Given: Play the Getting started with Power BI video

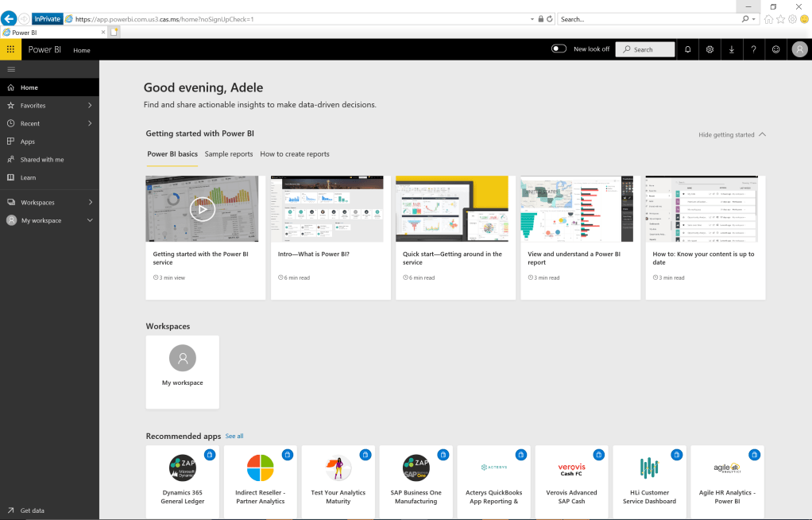Looking at the screenshot, I should pos(202,209).
